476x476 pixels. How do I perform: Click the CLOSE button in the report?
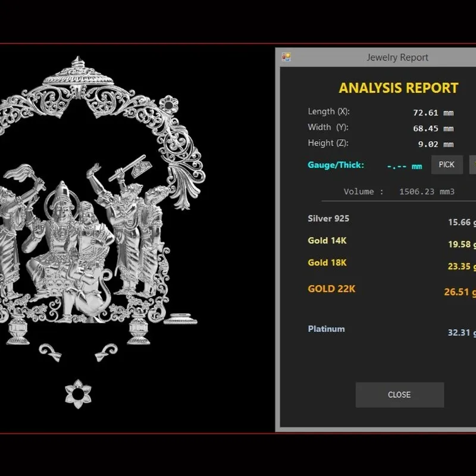pos(399,394)
